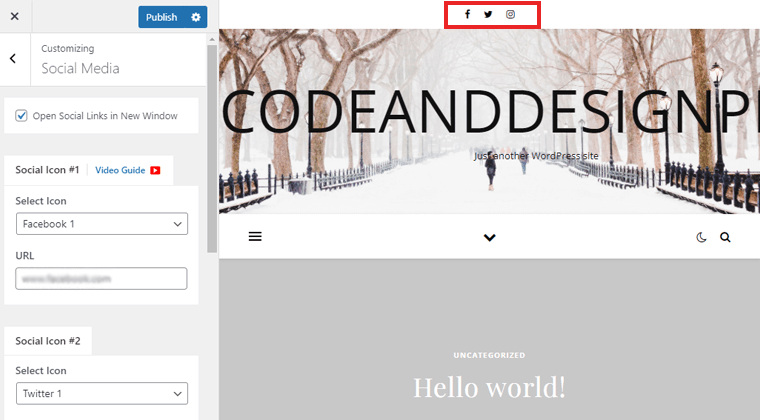Toggle Open Social Links in New Window
This screenshot has width=760, height=420.
pos(22,116)
